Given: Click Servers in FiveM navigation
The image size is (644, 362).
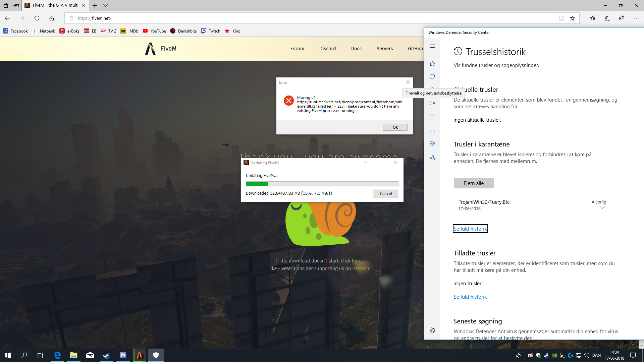Looking at the screenshot, I should 384,49.
